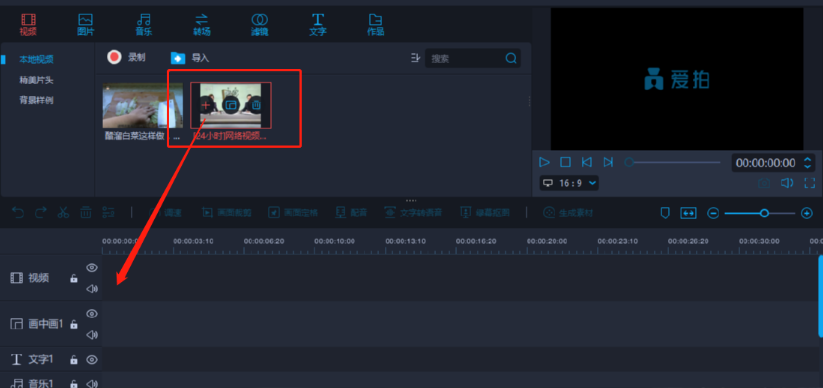Click the picture-in-picture icon on thumbnail
The height and width of the screenshot is (388, 823).
[231, 106]
